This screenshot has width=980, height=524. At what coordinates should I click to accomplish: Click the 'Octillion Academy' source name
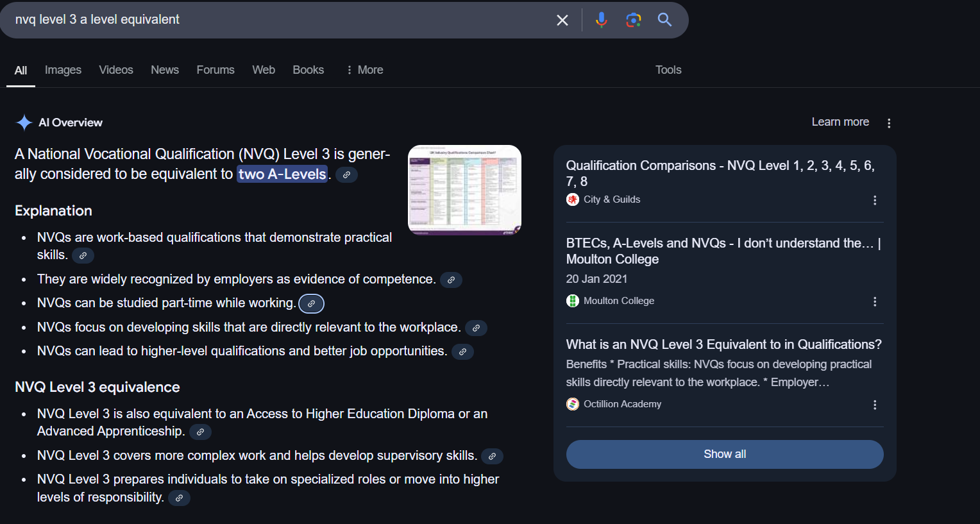622,404
